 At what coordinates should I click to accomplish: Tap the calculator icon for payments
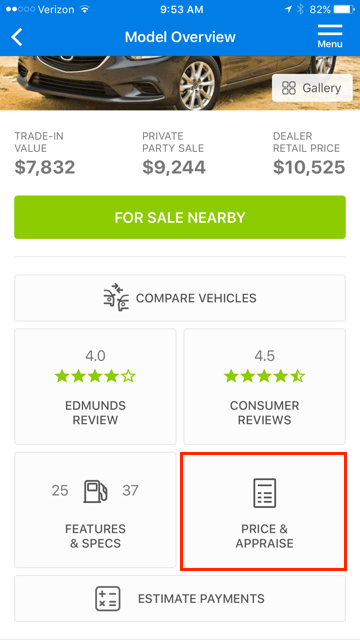tap(108, 599)
